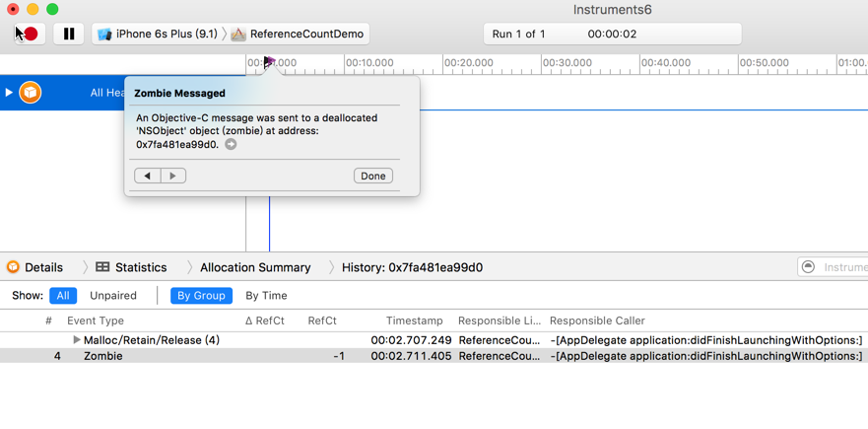868x429 pixels.
Task: Switch to By Time view
Action: click(x=266, y=296)
